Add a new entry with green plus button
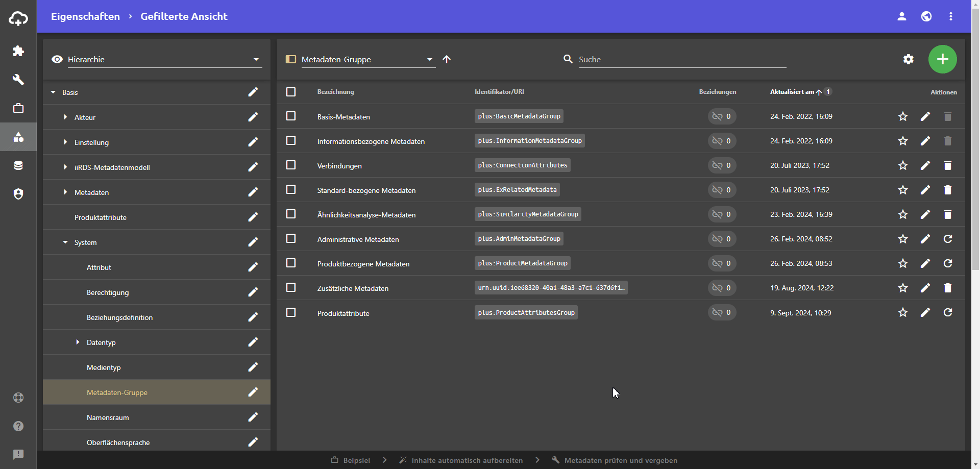The width and height of the screenshot is (980, 469). [x=942, y=59]
